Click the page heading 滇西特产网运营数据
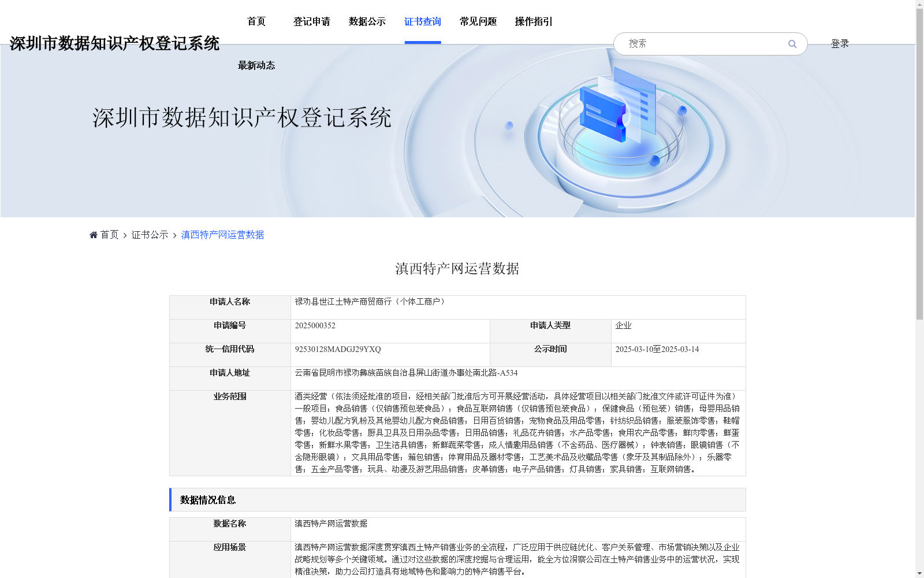This screenshot has height=578, width=924. [x=457, y=269]
